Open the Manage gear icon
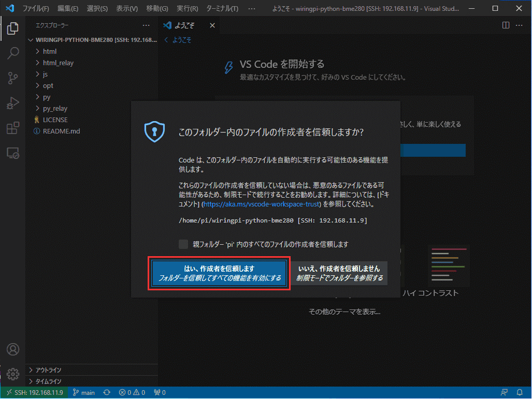Image resolution: width=532 pixels, height=399 pixels. pyautogui.click(x=12, y=374)
